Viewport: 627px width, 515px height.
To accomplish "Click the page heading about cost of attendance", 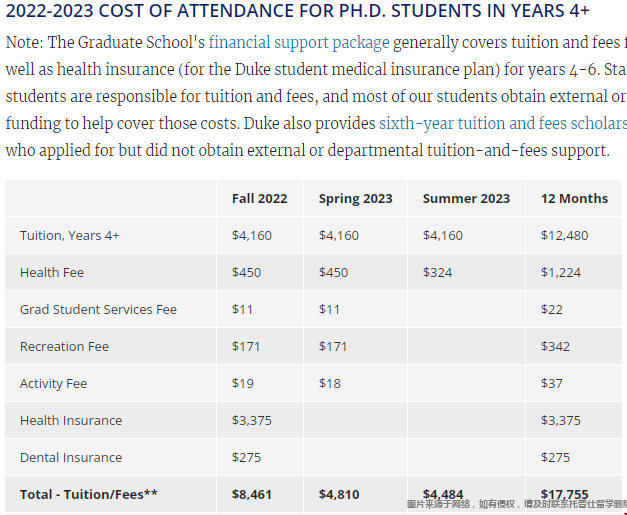I will (297, 12).
